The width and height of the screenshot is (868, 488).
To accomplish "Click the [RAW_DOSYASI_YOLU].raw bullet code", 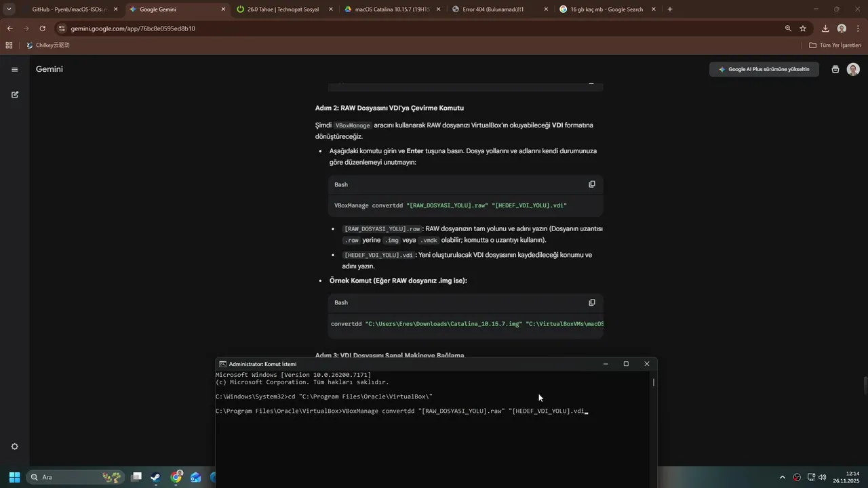I will 382,229.
